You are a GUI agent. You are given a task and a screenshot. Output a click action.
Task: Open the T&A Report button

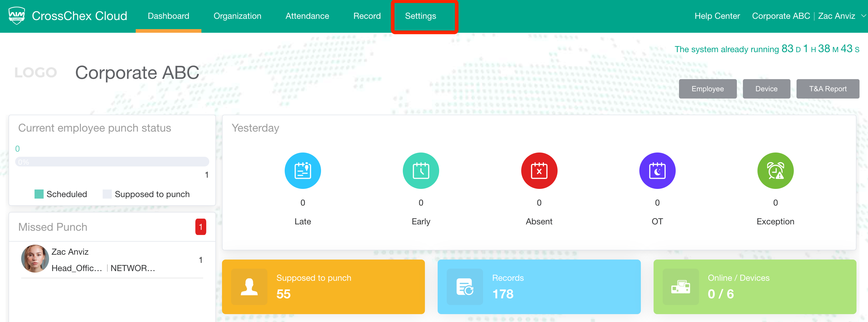(x=827, y=89)
